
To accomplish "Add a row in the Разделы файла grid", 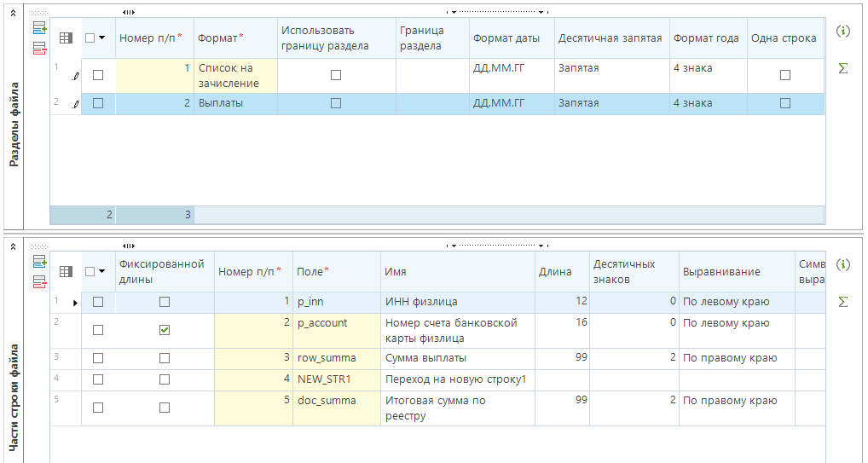I will 39,27.
